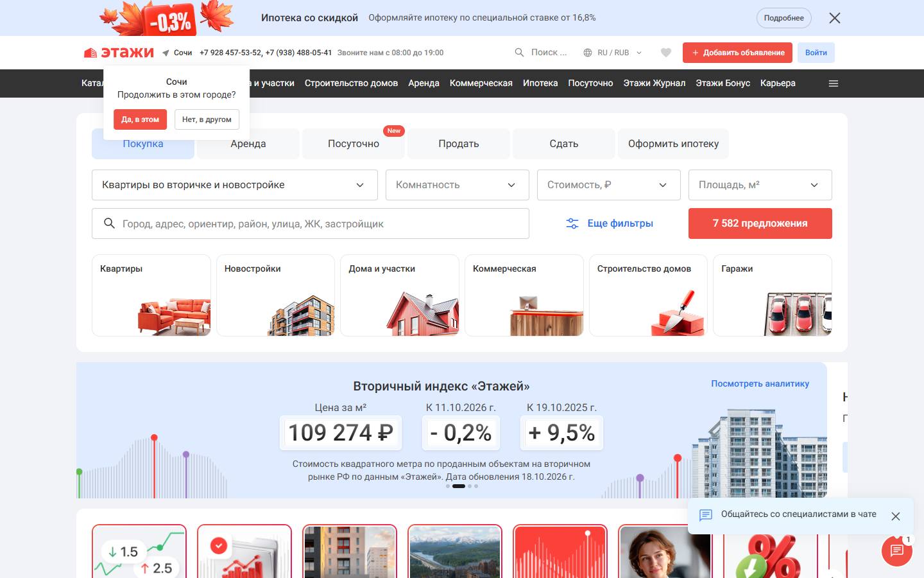
Task: Open the Коммерческая category card
Action: pyautogui.click(x=524, y=295)
